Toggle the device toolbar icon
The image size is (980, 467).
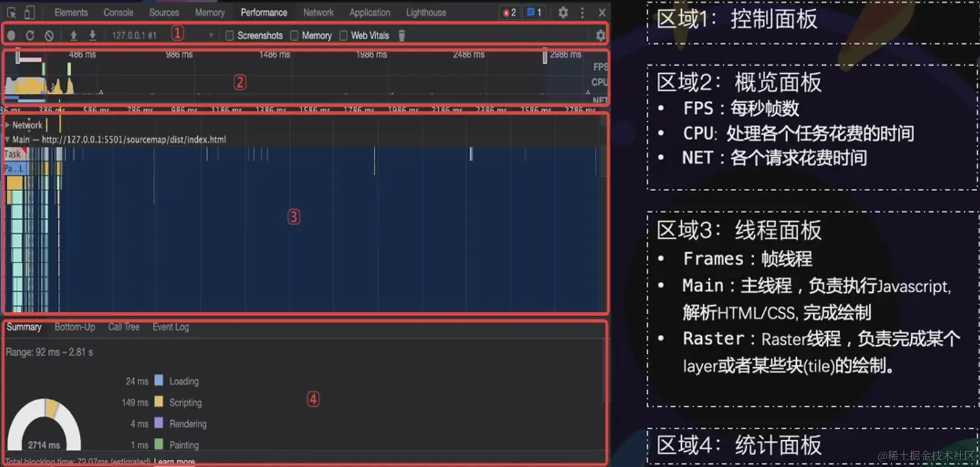click(29, 12)
